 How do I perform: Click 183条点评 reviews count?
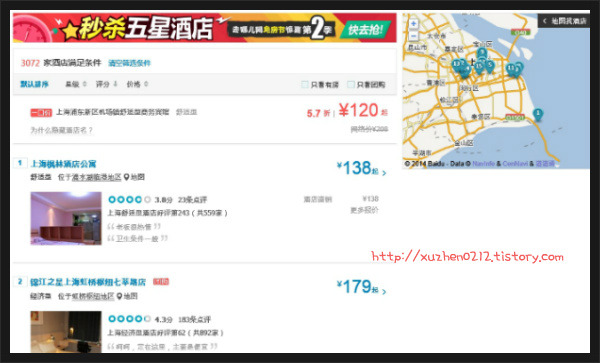pos(195,319)
